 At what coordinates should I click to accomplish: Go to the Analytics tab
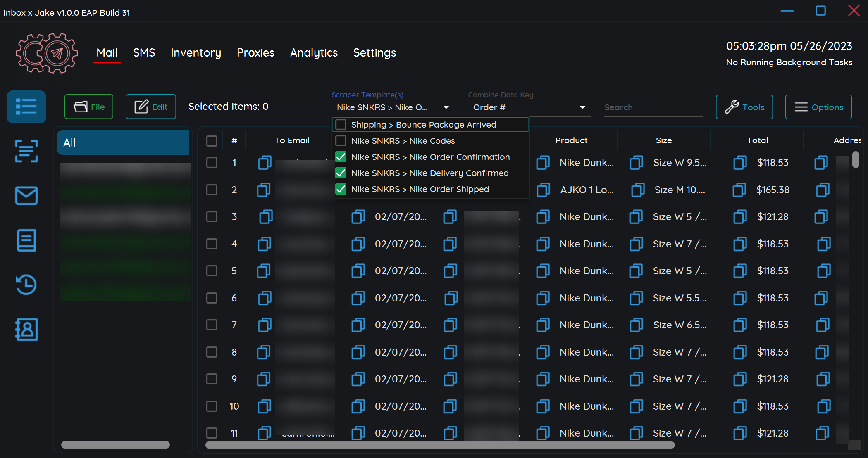pyautogui.click(x=314, y=53)
